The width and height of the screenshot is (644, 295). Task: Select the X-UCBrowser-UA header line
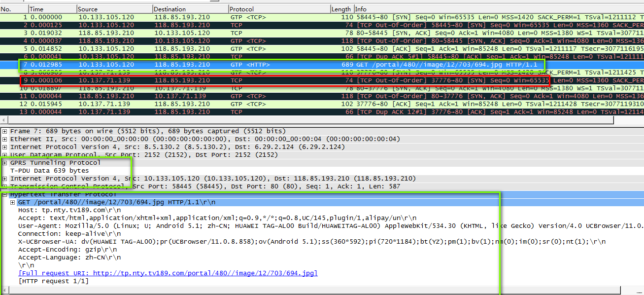point(312,242)
